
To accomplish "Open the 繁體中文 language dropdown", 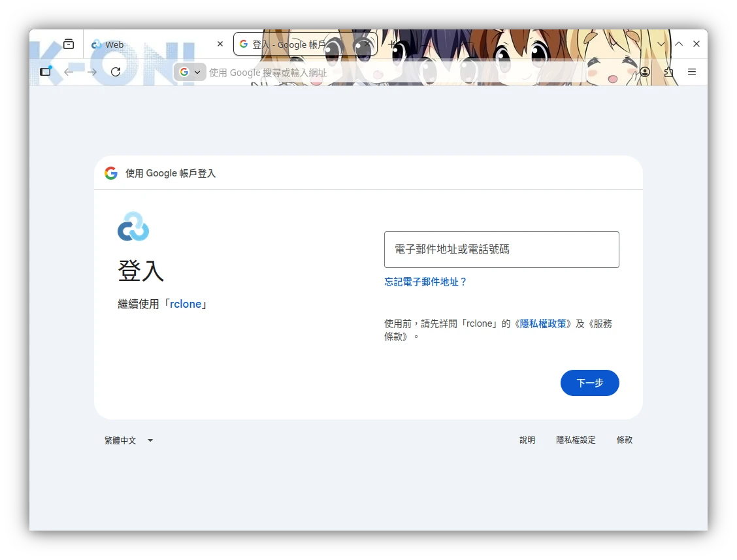I will 129,440.
